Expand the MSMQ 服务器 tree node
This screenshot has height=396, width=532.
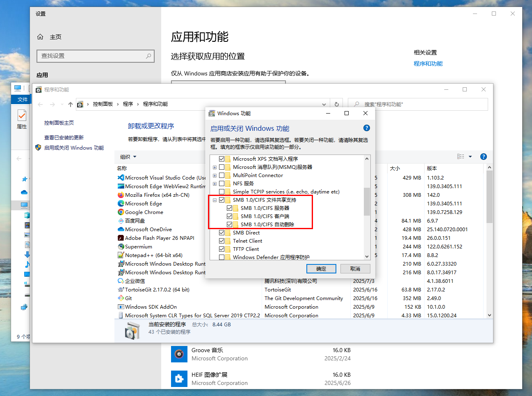215,167
